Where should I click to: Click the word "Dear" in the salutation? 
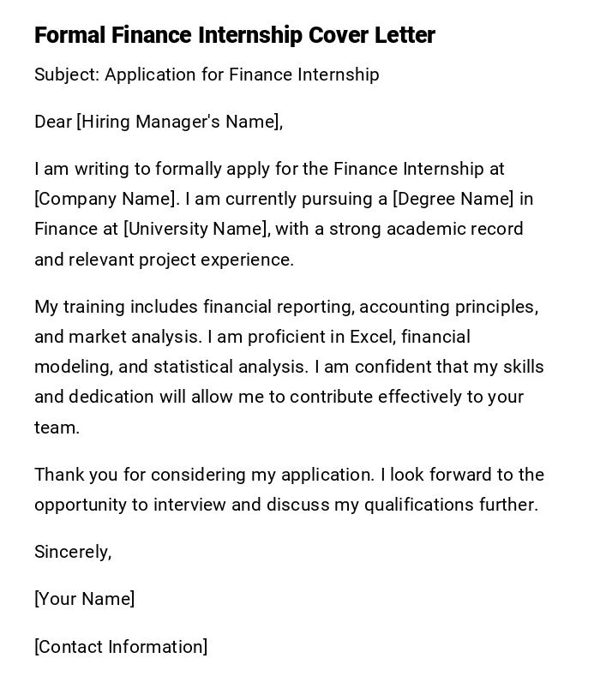53,122
